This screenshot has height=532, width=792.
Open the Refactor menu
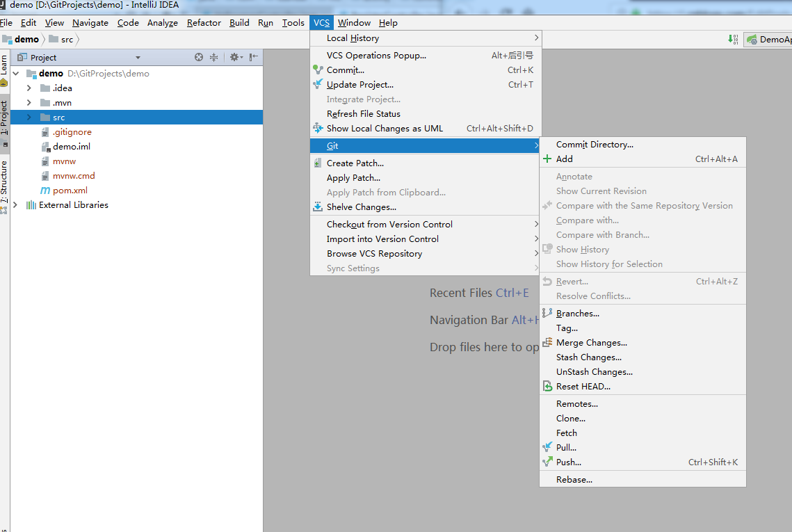coord(204,23)
